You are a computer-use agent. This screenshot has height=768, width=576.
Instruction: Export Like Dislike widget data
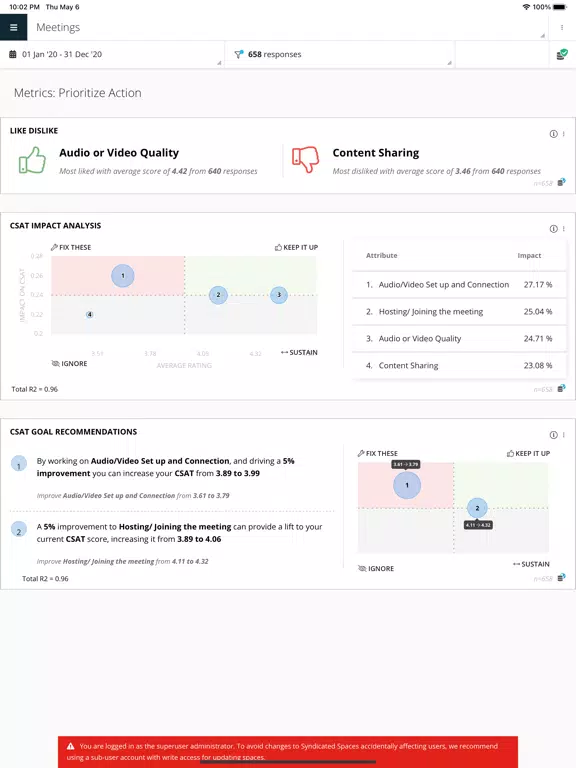click(561, 183)
